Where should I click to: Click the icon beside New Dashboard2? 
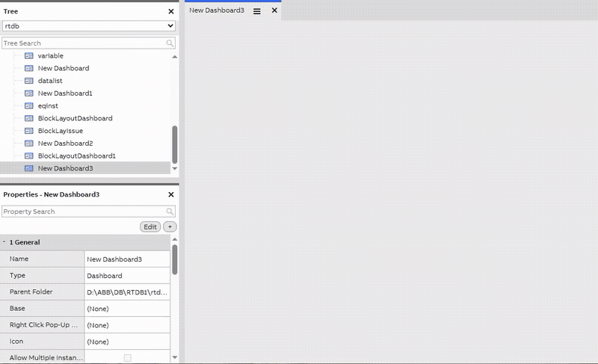coord(29,144)
